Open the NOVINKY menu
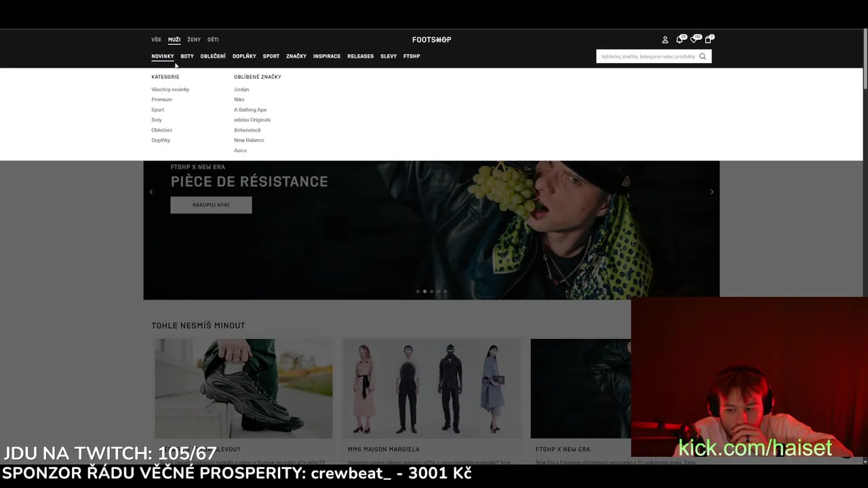The image size is (868, 488). click(x=163, y=56)
